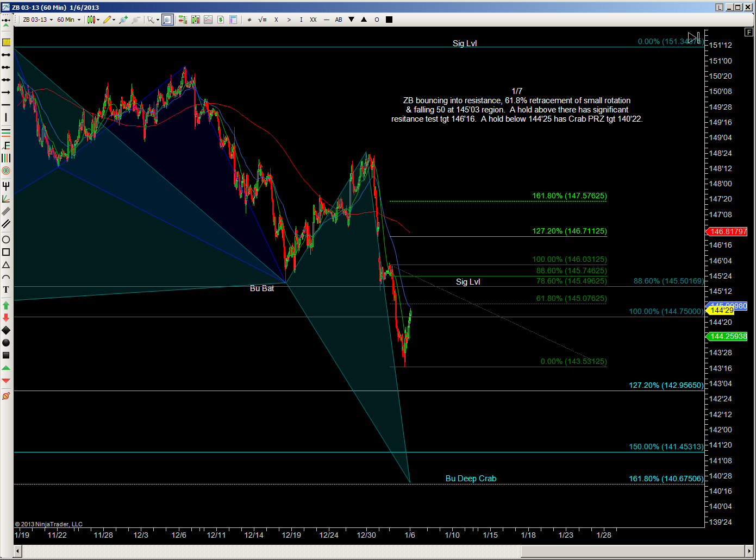Pick the Fibonacci circle tool

6,171
